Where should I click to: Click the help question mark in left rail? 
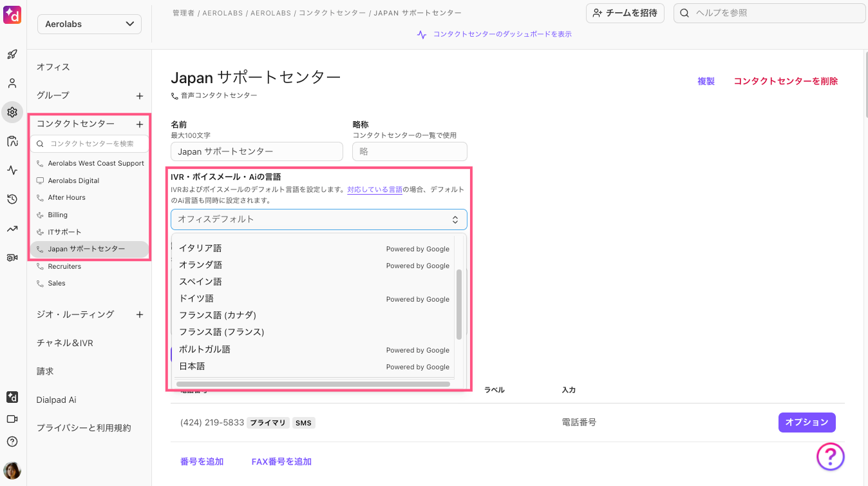(x=12, y=442)
